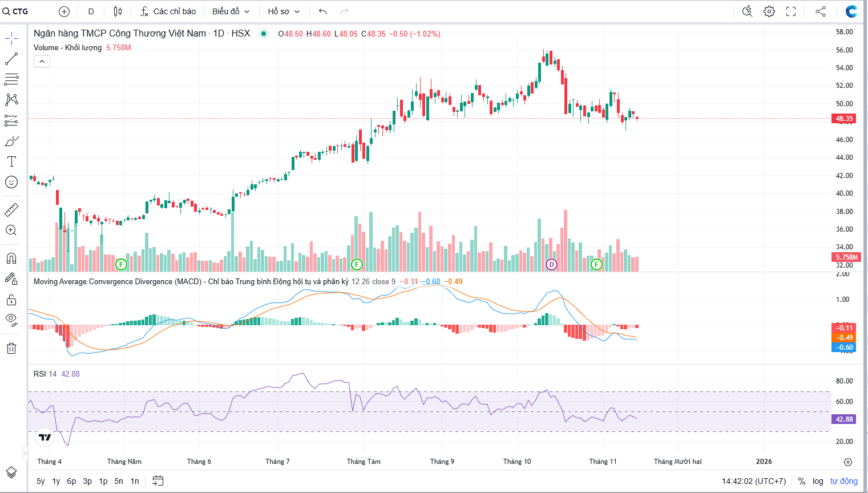Image resolution: width=868 pixels, height=493 pixels.
Task: Select the trend line drawing tool
Action: (x=11, y=59)
